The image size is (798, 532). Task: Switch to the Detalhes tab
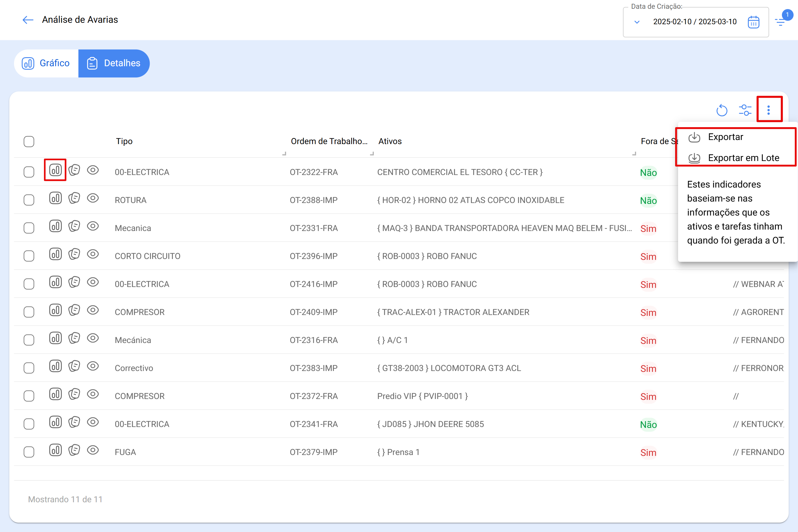pos(114,64)
